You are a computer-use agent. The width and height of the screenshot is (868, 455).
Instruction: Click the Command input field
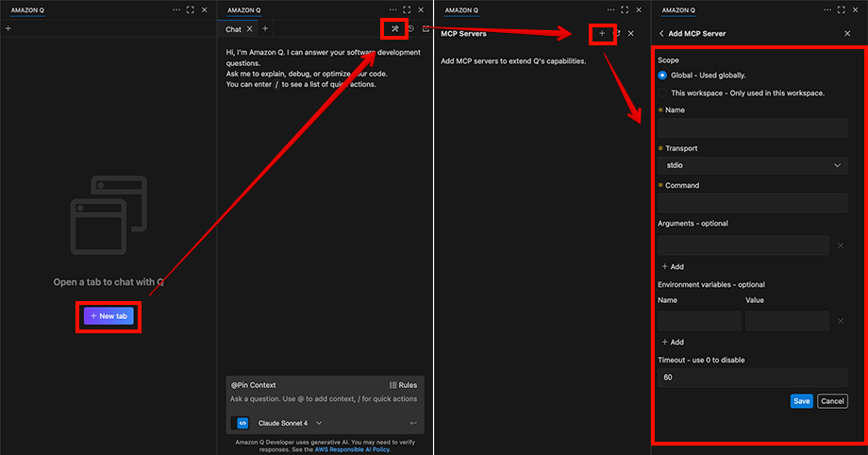[752, 203]
